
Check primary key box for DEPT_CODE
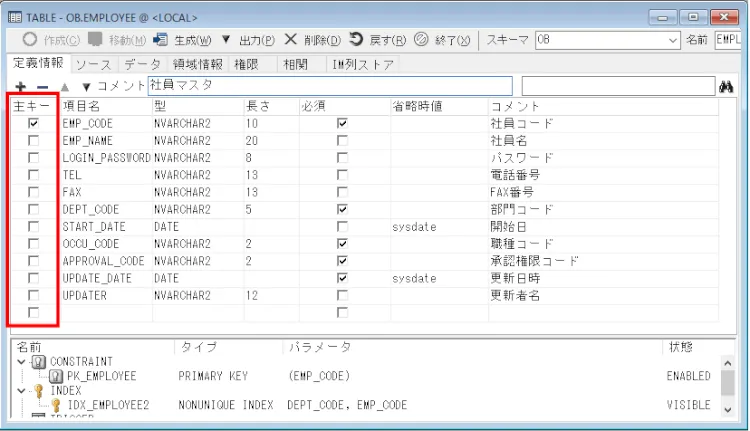pyautogui.click(x=33, y=210)
